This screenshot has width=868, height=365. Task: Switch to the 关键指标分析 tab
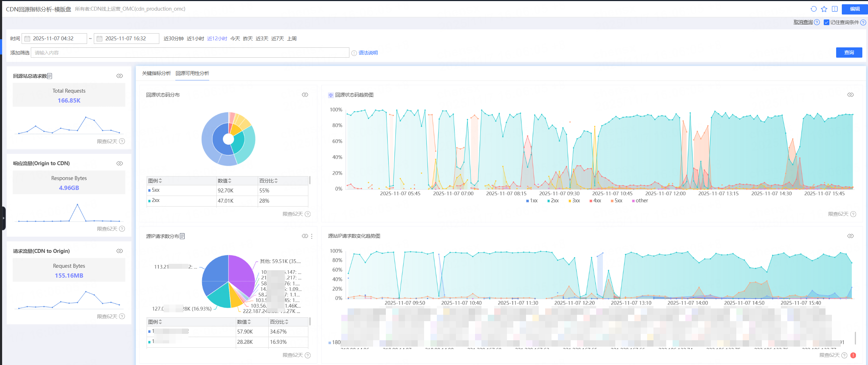pos(156,73)
